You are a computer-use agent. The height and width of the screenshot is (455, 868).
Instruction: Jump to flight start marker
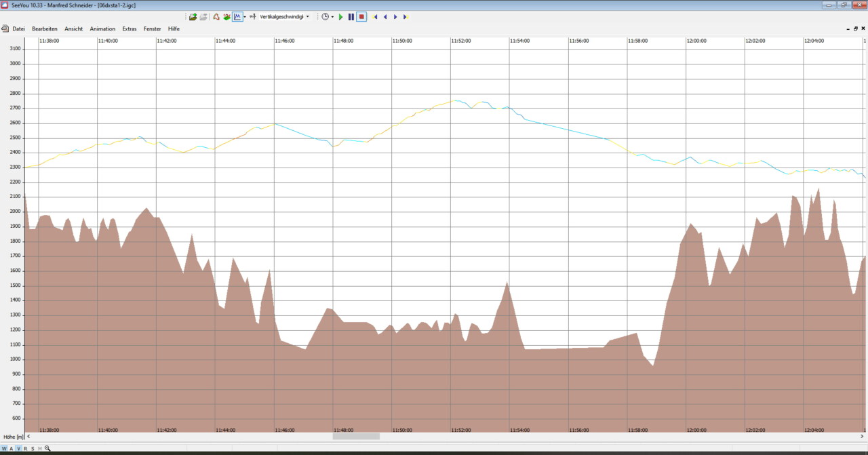[x=375, y=16]
